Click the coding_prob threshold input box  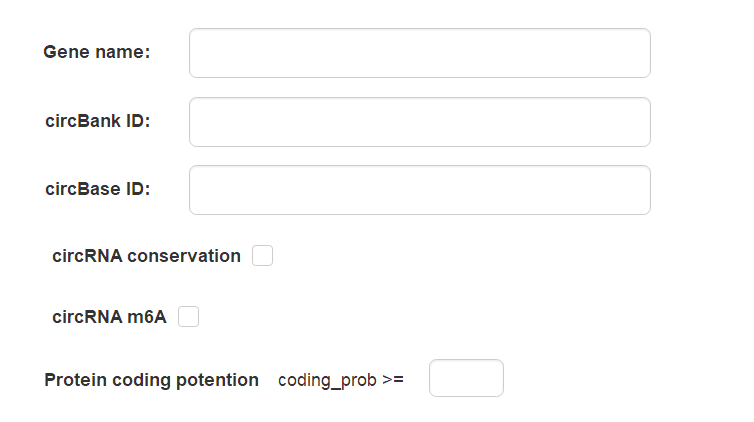pyautogui.click(x=466, y=378)
